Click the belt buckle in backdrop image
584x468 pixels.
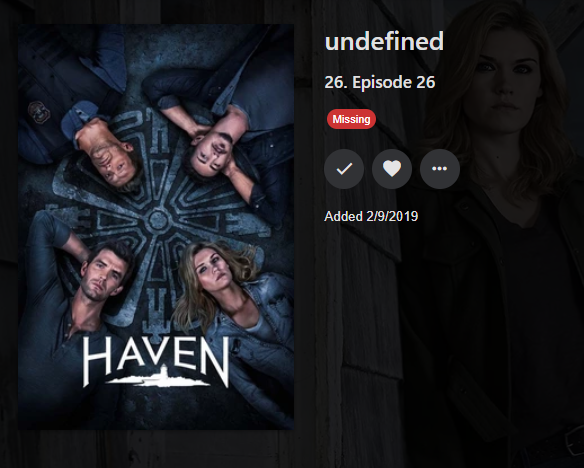coord(574,440)
